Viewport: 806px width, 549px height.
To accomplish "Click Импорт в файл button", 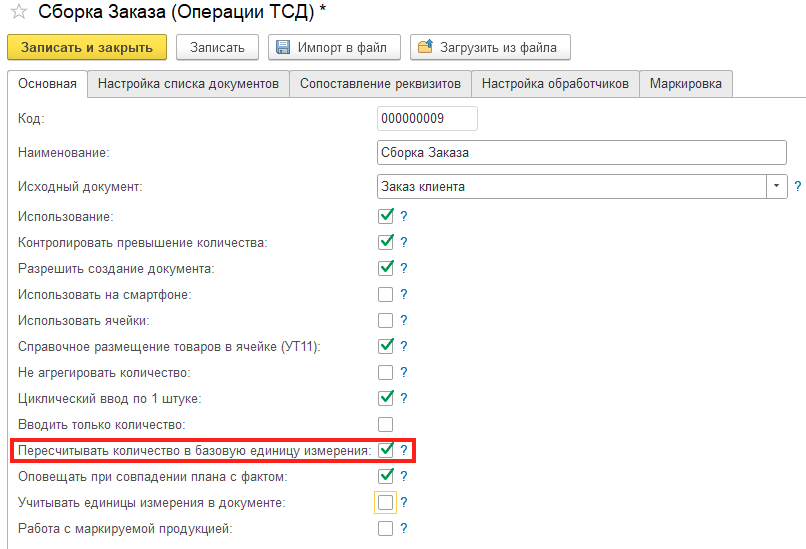I will click(x=334, y=47).
